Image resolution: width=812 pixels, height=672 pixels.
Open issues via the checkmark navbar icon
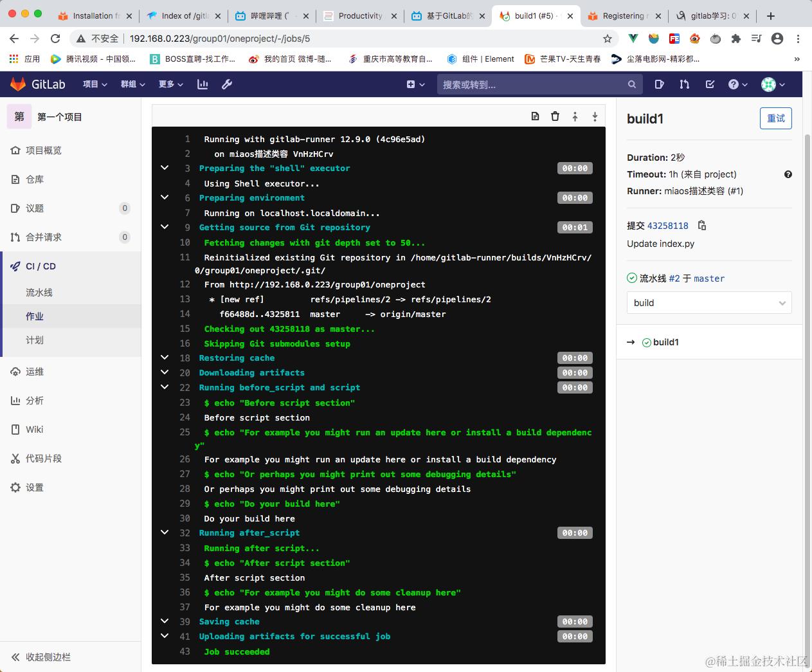click(x=710, y=84)
